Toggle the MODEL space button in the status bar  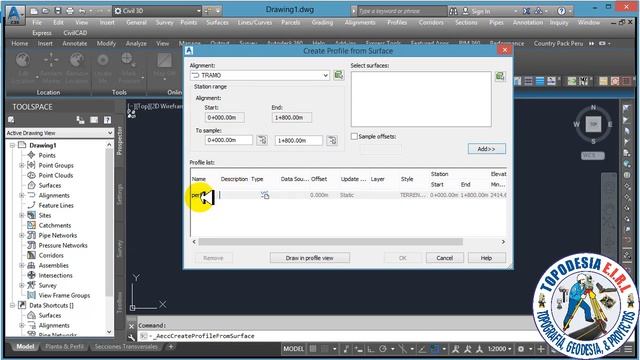[x=293, y=349]
